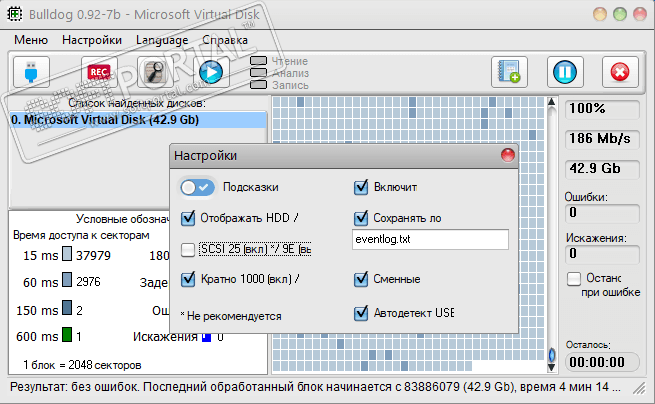Click the status bar result message
655x404 pixels.
pos(315,387)
